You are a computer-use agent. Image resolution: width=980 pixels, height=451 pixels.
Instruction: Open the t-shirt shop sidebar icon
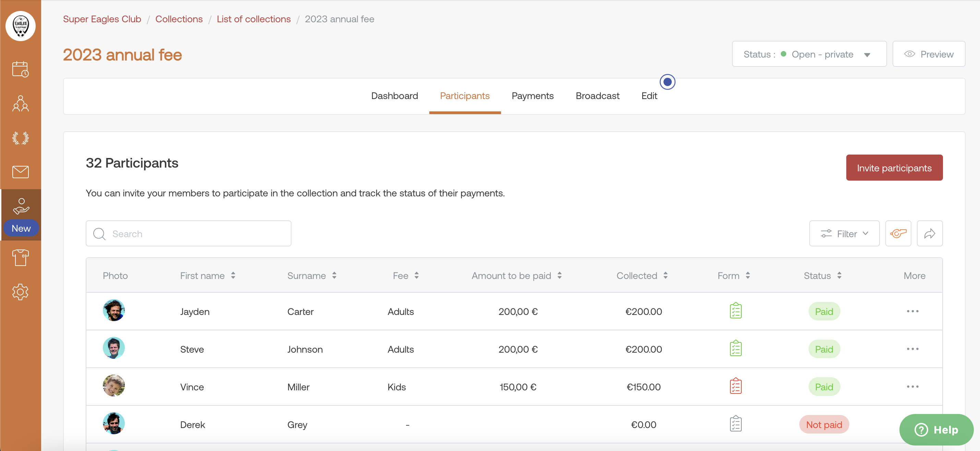point(20,258)
